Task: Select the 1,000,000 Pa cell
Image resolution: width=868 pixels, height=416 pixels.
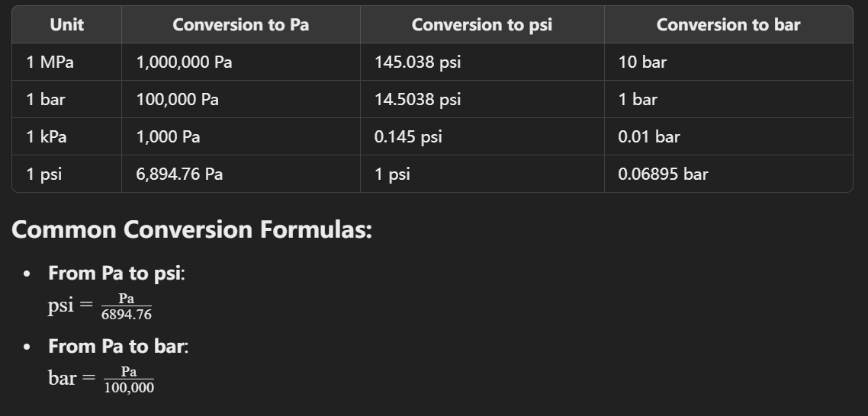Action: (x=184, y=62)
